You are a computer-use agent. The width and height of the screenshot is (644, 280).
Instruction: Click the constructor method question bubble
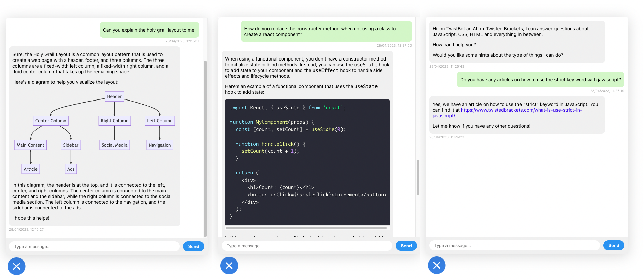point(326,32)
